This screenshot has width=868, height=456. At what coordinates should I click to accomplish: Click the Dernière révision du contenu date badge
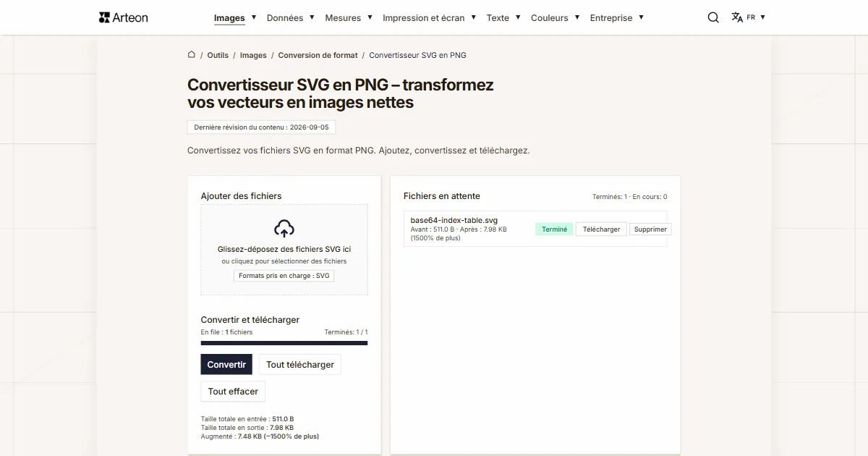(261, 127)
